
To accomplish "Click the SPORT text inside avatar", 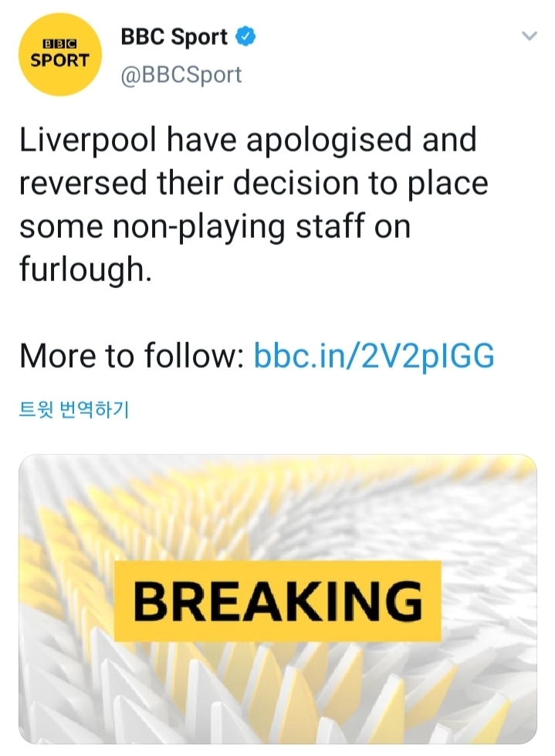I will 59,60.
